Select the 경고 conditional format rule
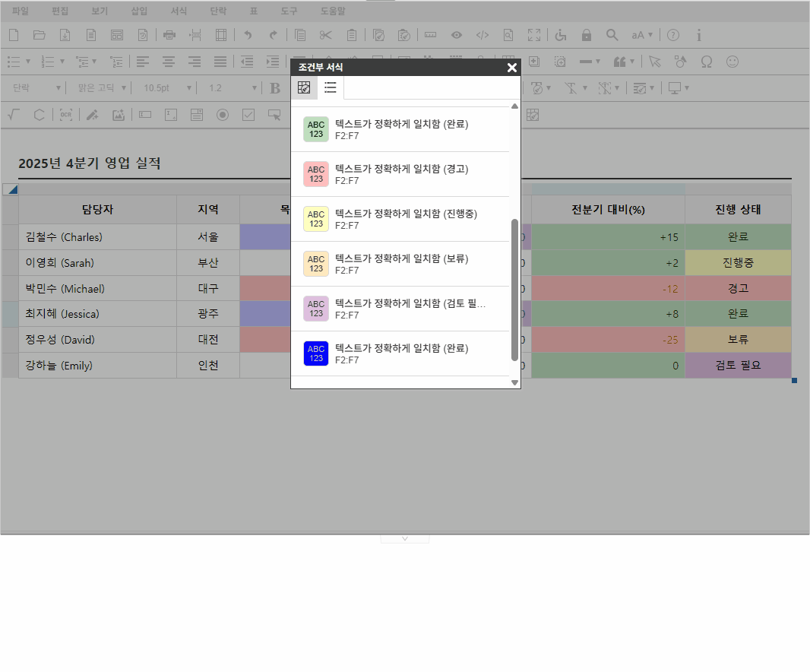 tap(403, 174)
